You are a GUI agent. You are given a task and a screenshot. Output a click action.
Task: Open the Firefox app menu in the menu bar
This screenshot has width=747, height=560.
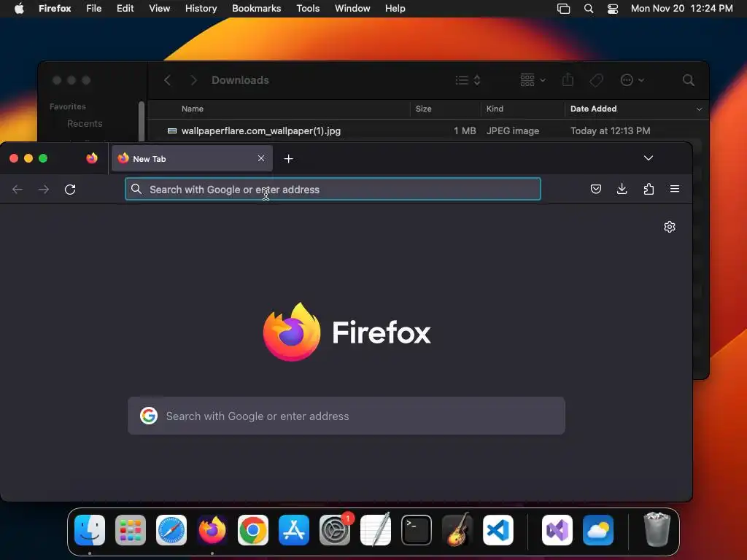(55, 9)
